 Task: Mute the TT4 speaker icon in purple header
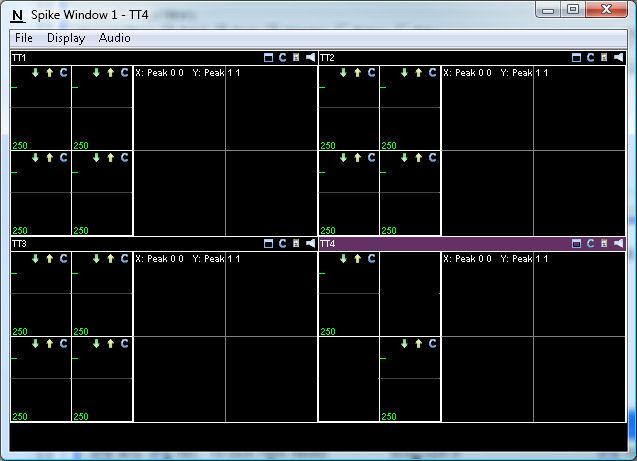coord(618,243)
